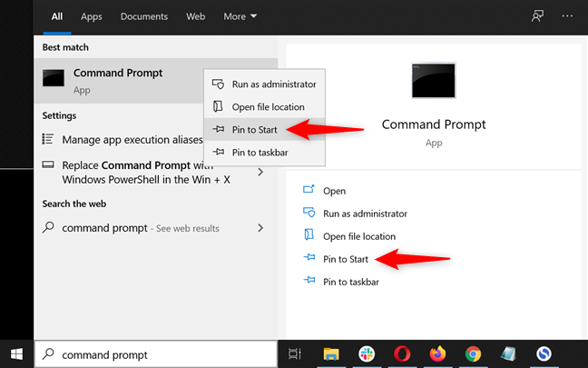Screen dimensions: 588x368
Task: Click Open in the details pane
Action: [334, 191]
